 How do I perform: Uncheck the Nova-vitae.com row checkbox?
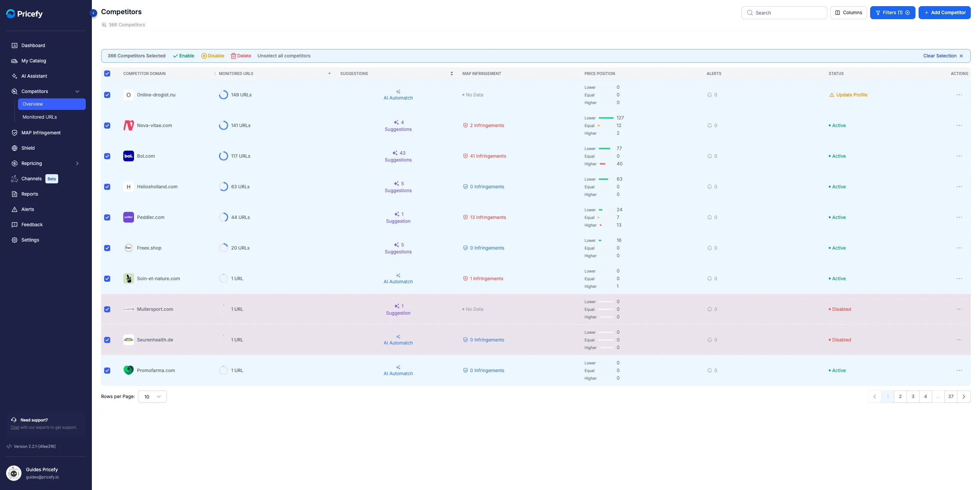click(107, 126)
